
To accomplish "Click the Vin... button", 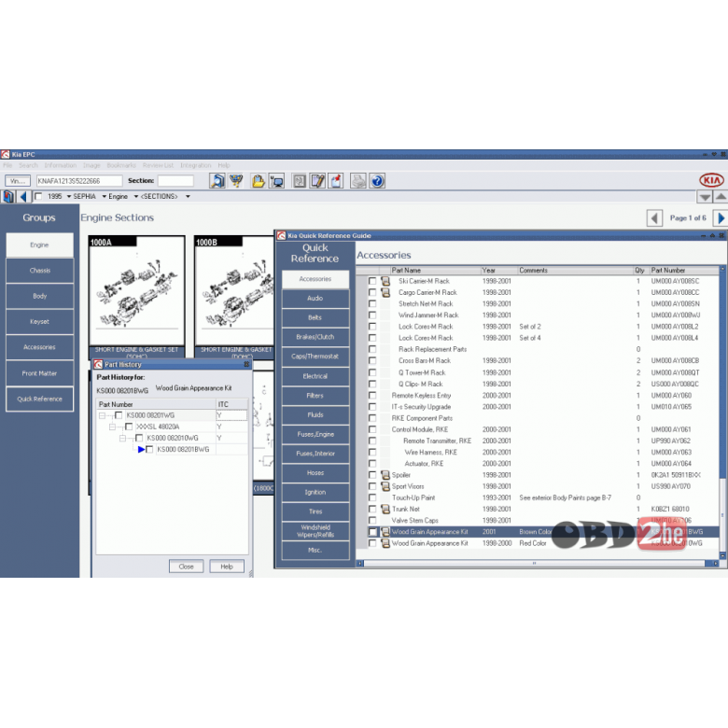I will coord(18,181).
